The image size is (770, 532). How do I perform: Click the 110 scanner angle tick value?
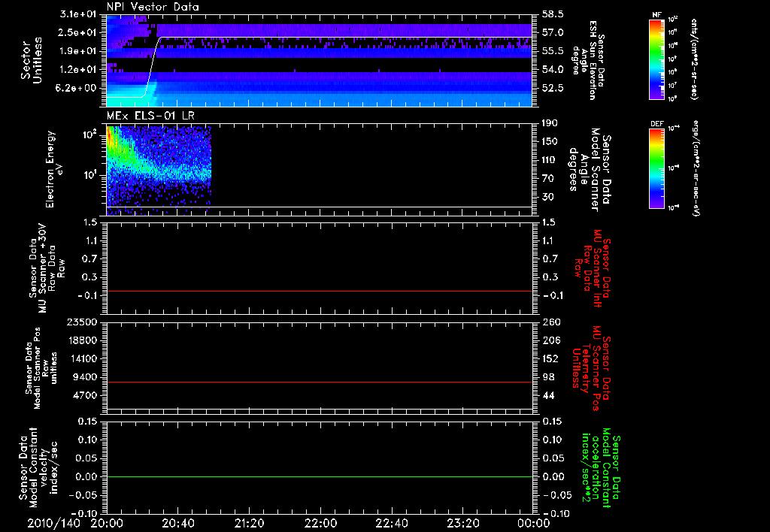(x=550, y=160)
